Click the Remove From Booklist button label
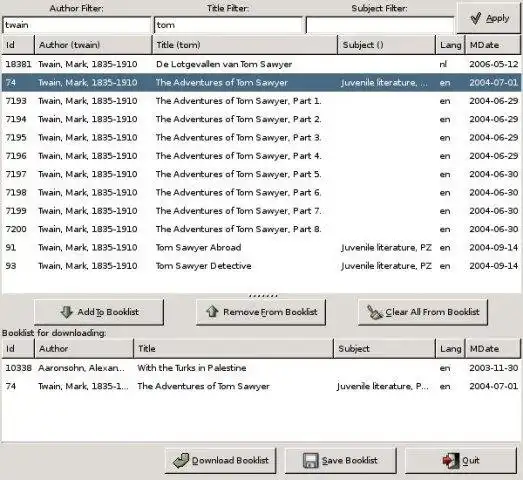The height and width of the screenshot is (480, 523). point(270,312)
